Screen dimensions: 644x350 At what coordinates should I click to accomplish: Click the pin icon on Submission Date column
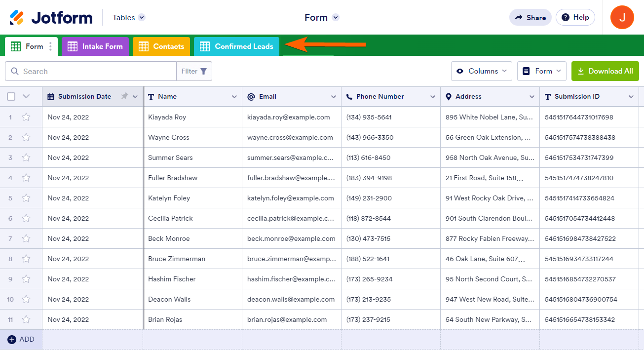coord(124,96)
